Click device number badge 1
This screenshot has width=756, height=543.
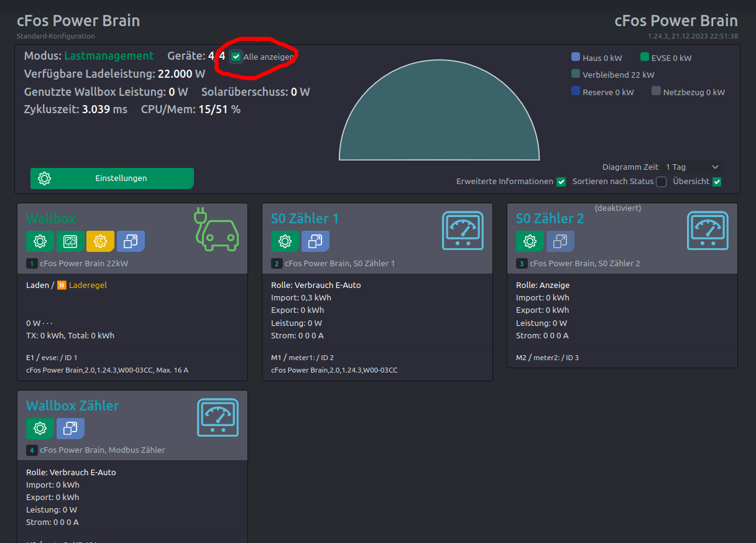[x=32, y=264]
